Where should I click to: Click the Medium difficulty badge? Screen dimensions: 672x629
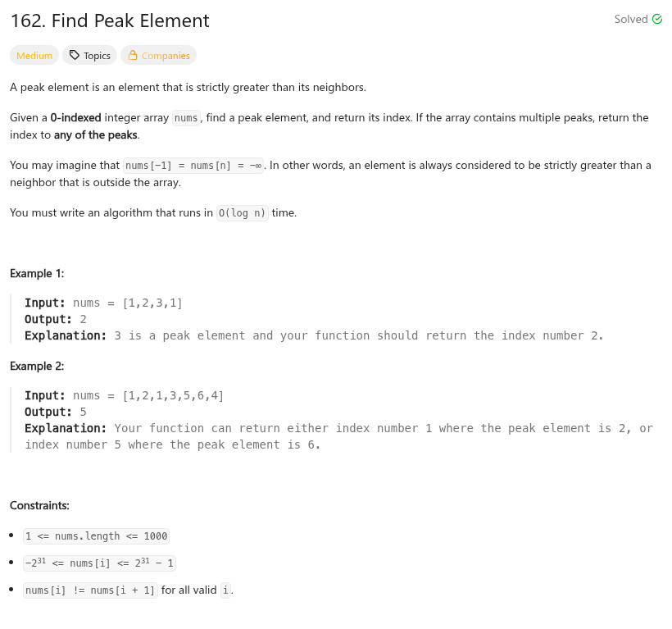tap(34, 55)
